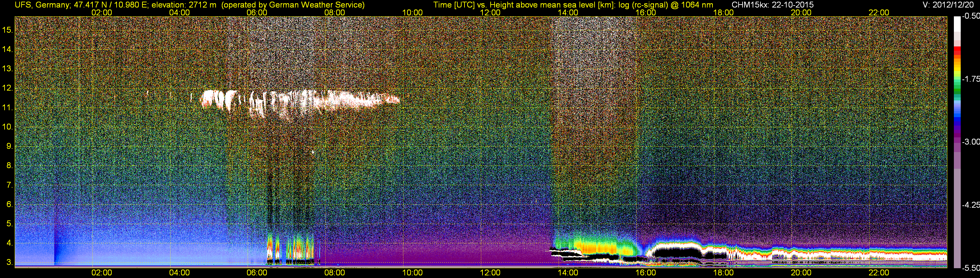This screenshot has height=278, width=980.
Task: Click the "12." km height label
Action: [x=8, y=88]
